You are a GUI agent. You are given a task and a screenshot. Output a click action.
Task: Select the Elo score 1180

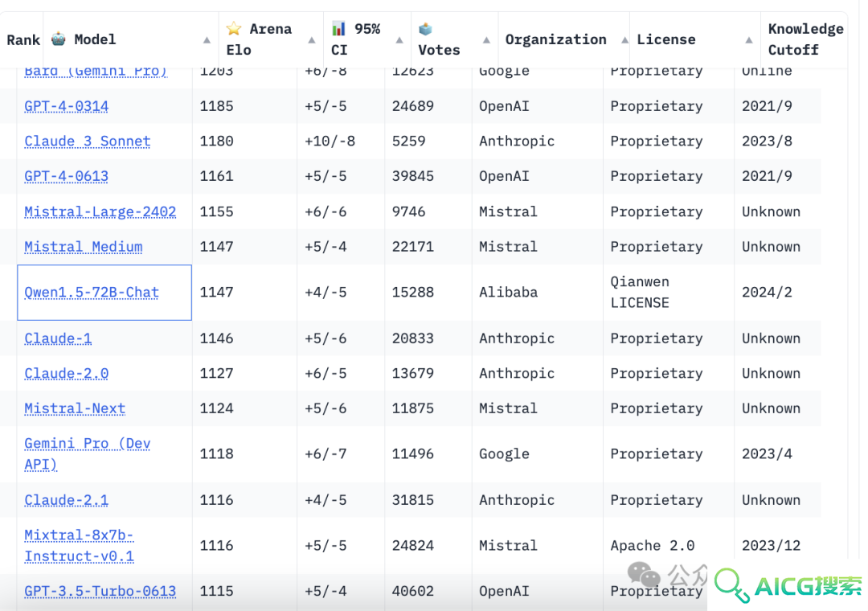[x=216, y=141]
